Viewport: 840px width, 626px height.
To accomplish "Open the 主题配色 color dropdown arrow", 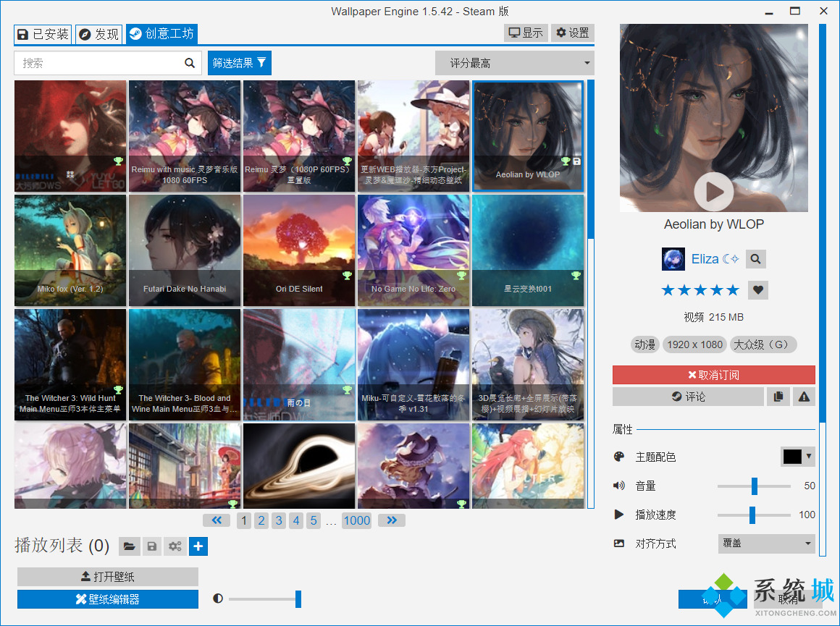I will 809,457.
